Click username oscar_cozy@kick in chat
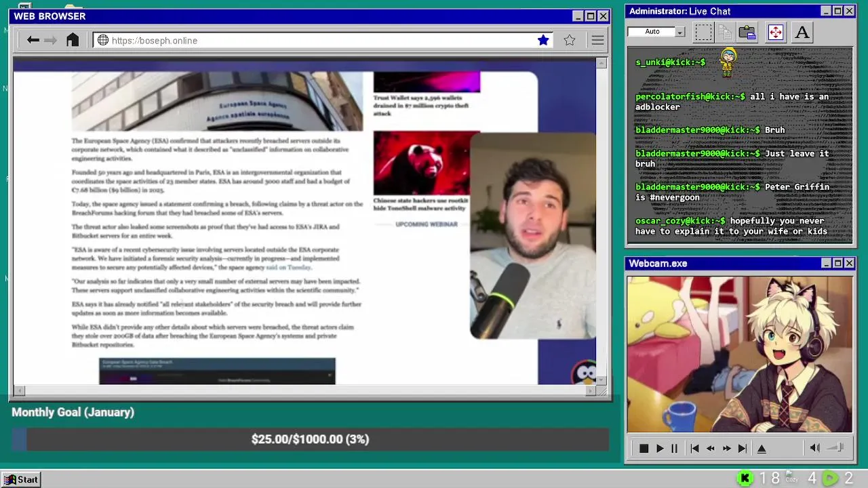Viewport: 868px width, 488px height. click(x=680, y=221)
